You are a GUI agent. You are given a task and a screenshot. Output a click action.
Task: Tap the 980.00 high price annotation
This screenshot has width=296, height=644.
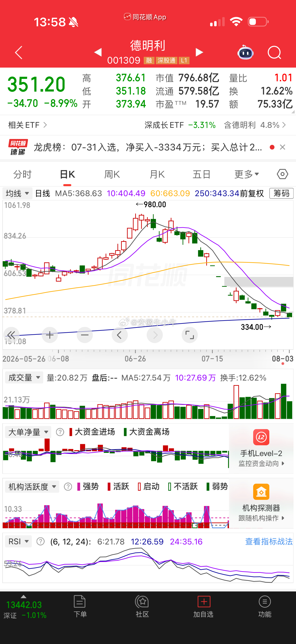(151, 205)
